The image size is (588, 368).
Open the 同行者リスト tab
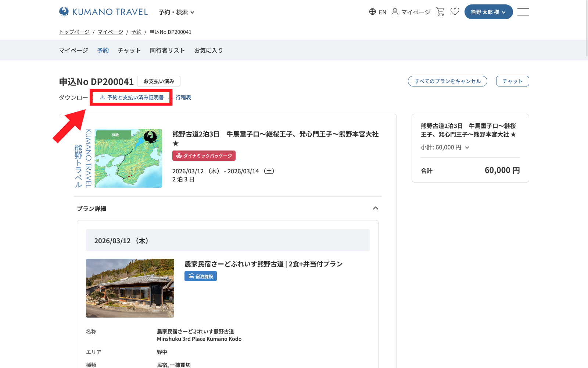click(167, 50)
